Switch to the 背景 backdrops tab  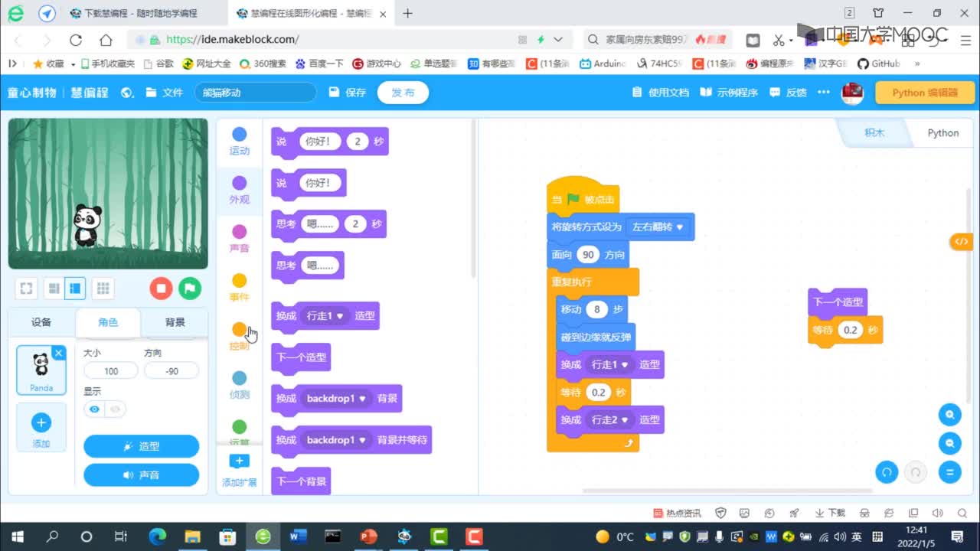(x=175, y=322)
